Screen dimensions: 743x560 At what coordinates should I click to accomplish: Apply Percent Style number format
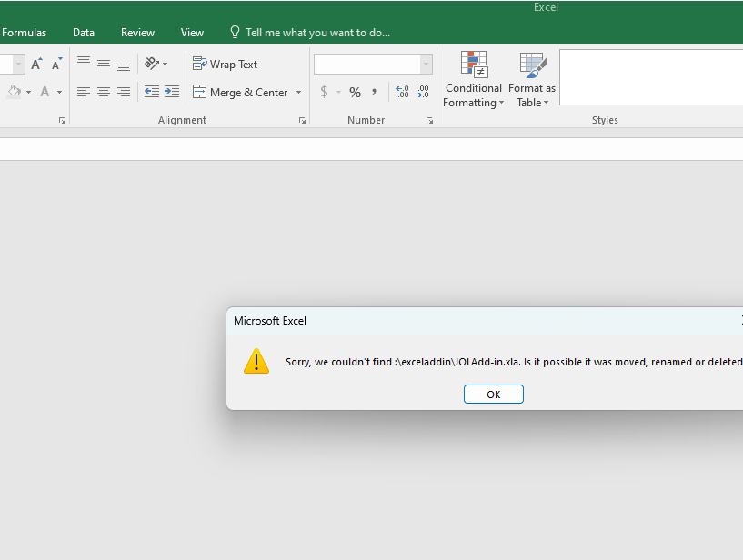[x=355, y=92]
